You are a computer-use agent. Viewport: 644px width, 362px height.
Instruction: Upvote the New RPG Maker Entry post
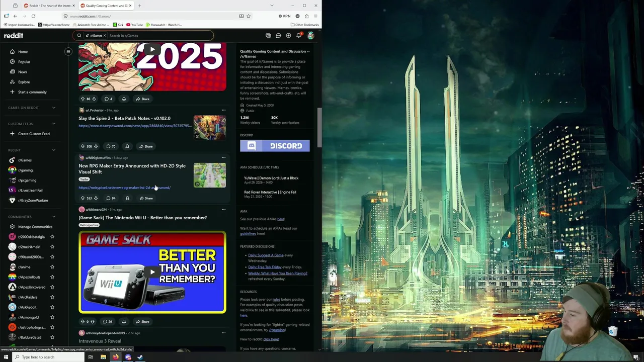tap(83, 198)
